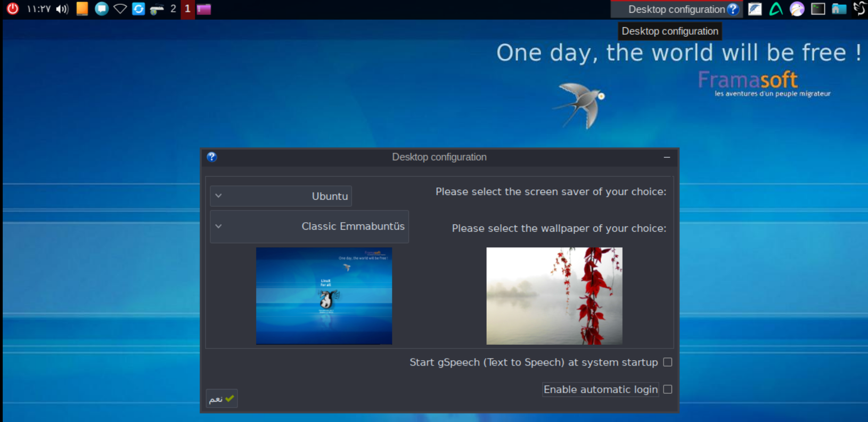The width and height of the screenshot is (868, 422).
Task: Click the نعم confirm button
Action: tap(222, 399)
